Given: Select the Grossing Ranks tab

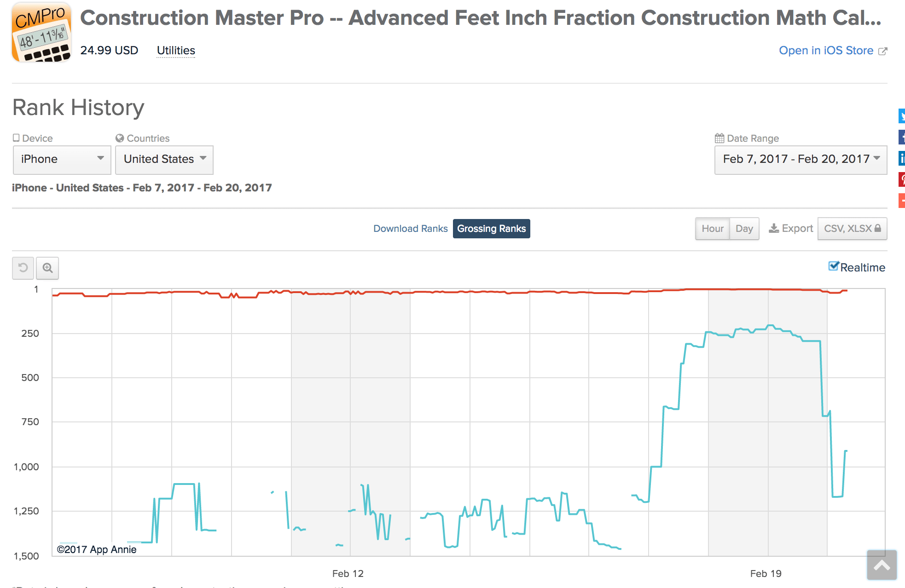Looking at the screenshot, I should click(x=492, y=229).
